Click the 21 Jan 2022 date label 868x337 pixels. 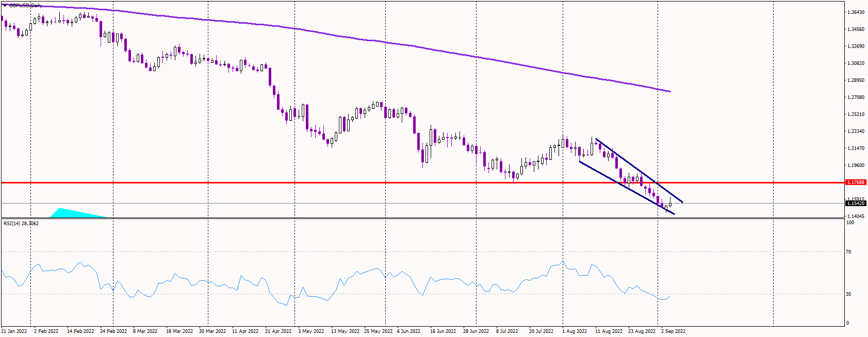point(14,331)
